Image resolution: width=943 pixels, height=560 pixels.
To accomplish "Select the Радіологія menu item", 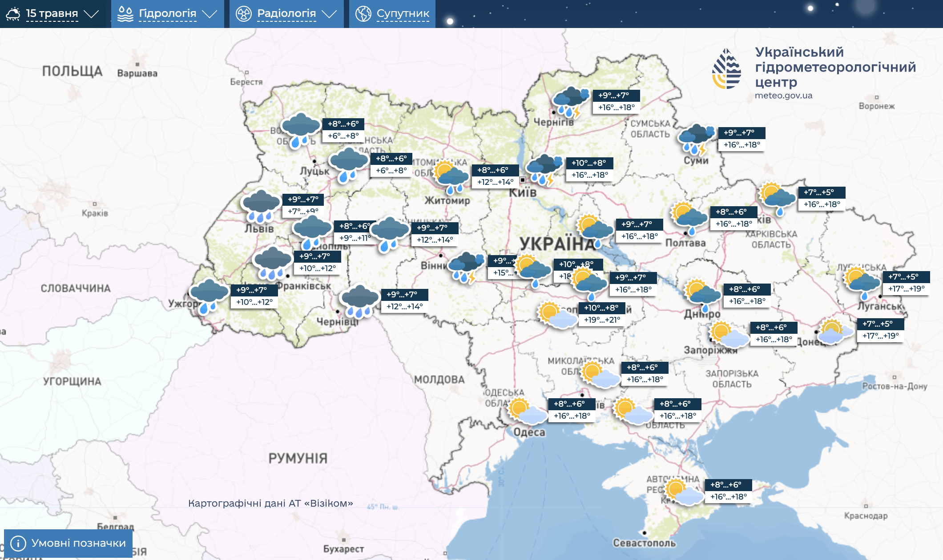I will point(286,14).
